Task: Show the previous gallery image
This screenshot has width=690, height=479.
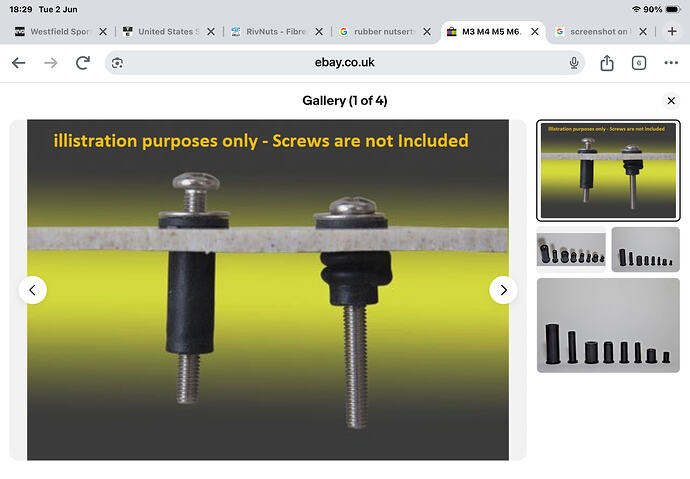Action: point(33,290)
